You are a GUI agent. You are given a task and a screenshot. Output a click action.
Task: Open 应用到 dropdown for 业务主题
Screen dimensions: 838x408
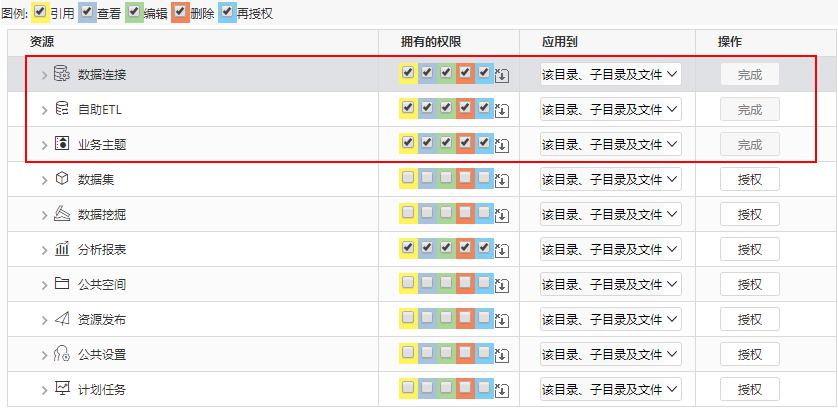(611, 144)
